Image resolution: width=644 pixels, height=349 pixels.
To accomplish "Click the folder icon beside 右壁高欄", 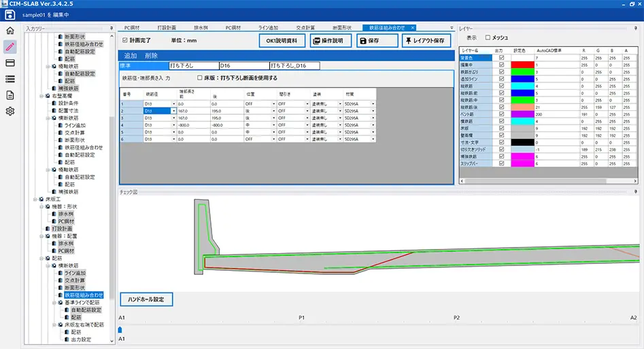I will [x=48, y=96].
